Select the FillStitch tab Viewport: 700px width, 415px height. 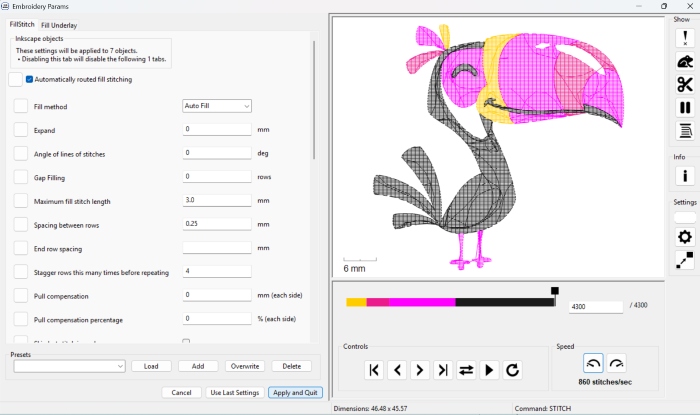point(22,24)
